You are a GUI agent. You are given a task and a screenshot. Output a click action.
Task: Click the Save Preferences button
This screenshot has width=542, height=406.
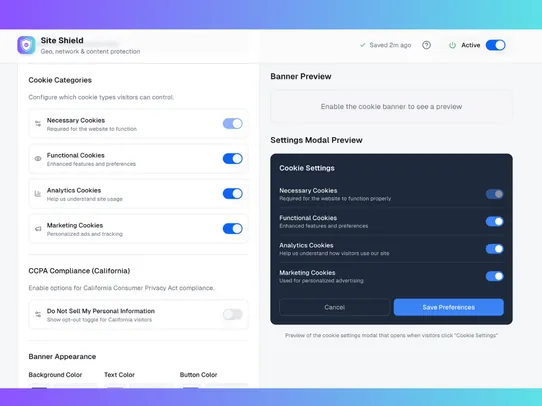click(449, 307)
